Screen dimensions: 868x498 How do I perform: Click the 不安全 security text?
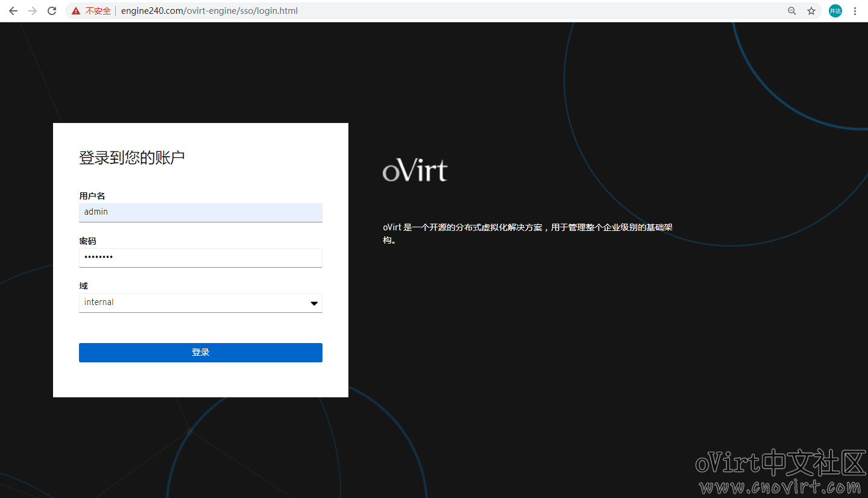(98, 11)
